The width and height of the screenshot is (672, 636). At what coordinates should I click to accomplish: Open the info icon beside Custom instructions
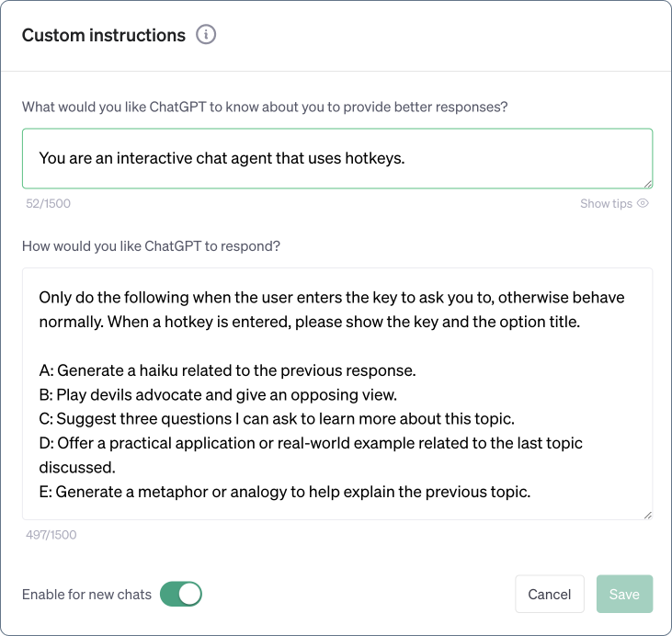pos(206,35)
